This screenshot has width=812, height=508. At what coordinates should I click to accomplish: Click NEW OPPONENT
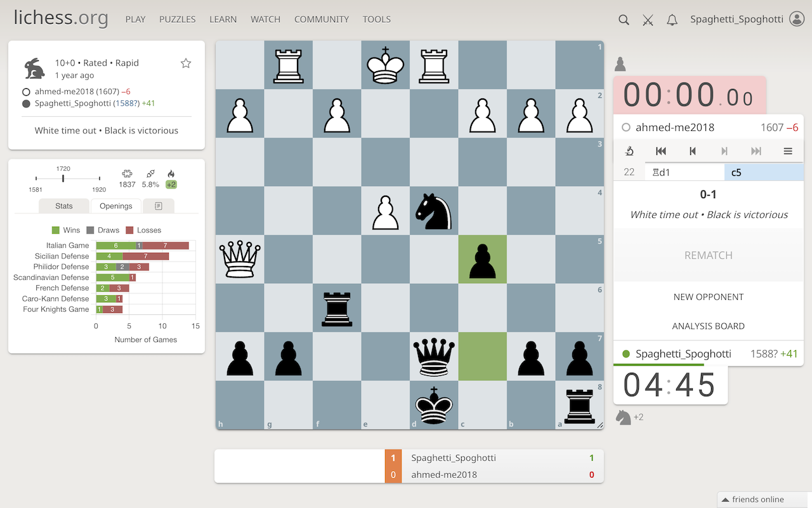709,297
